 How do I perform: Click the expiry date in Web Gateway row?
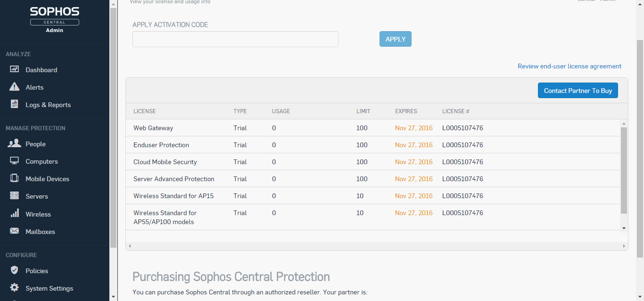pos(414,128)
